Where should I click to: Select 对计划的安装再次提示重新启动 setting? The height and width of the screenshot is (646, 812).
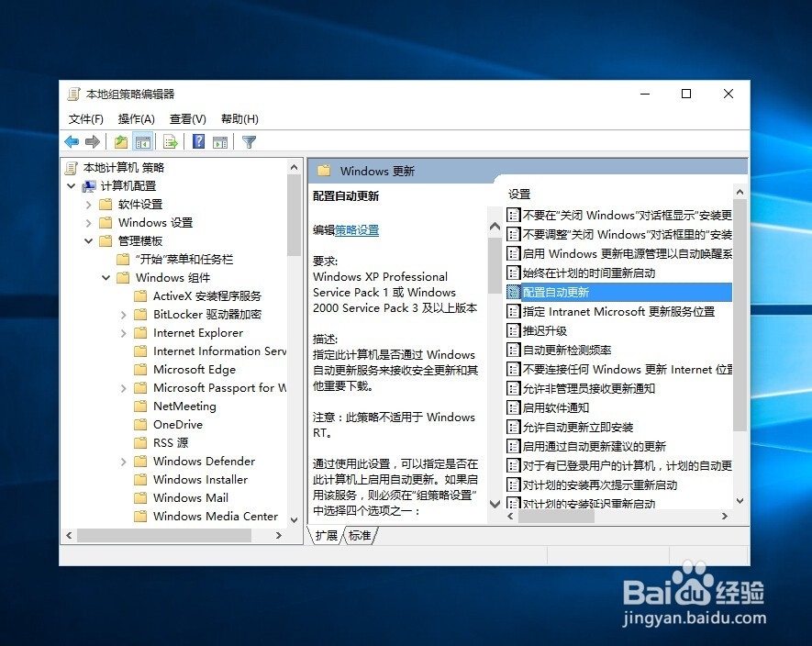coord(599,484)
